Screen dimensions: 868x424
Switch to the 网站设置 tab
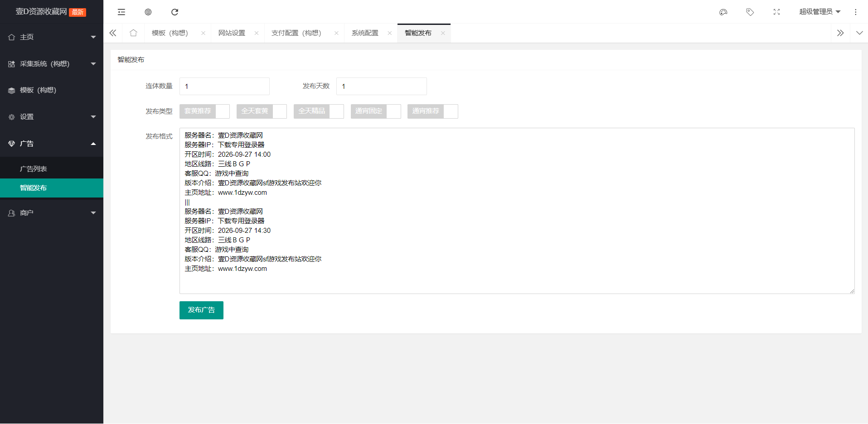click(232, 33)
